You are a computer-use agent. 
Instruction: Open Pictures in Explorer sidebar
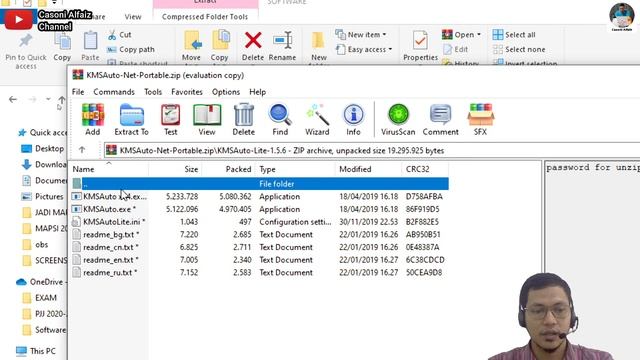tap(43, 196)
